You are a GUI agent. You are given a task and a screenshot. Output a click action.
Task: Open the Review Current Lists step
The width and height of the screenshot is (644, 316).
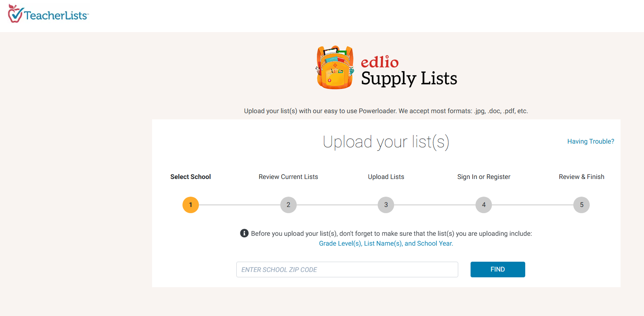[x=289, y=177]
